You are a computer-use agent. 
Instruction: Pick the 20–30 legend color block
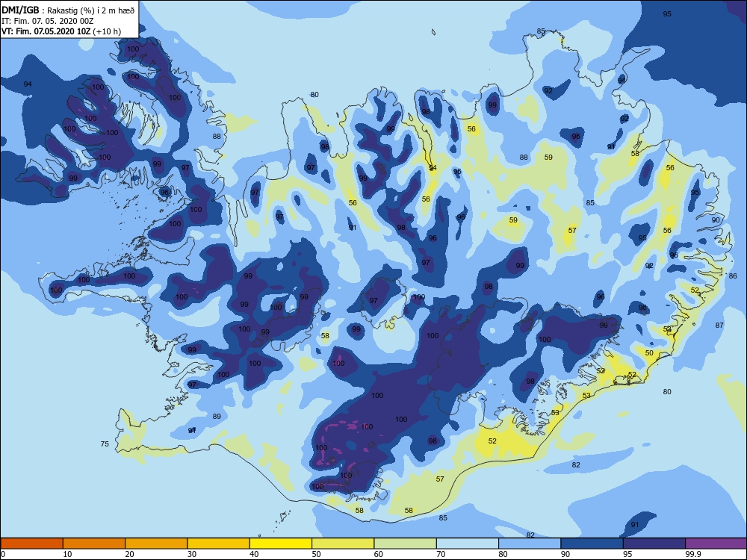coord(156,544)
